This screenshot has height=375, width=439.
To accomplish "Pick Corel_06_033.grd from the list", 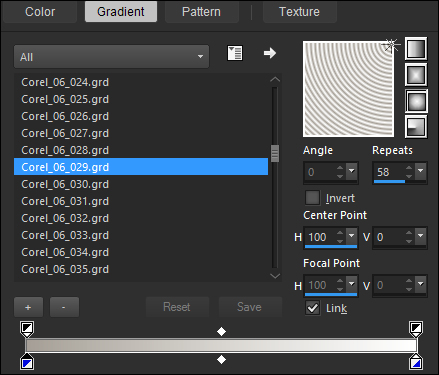I will point(141,235).
